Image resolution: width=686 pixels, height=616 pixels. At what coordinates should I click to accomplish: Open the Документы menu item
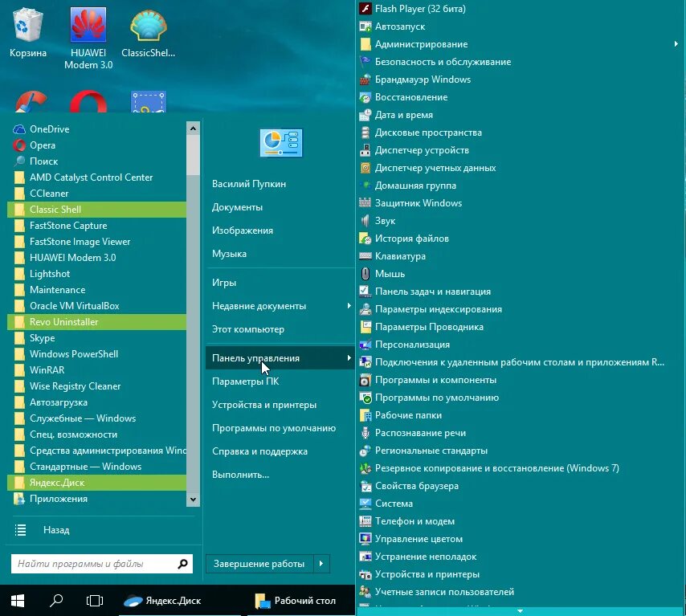coord(280,207)
